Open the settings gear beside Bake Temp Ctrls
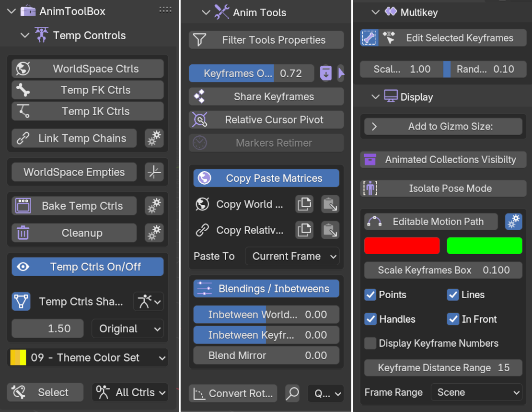The height and width of the screenshot is (412, 532). (154, 205)
